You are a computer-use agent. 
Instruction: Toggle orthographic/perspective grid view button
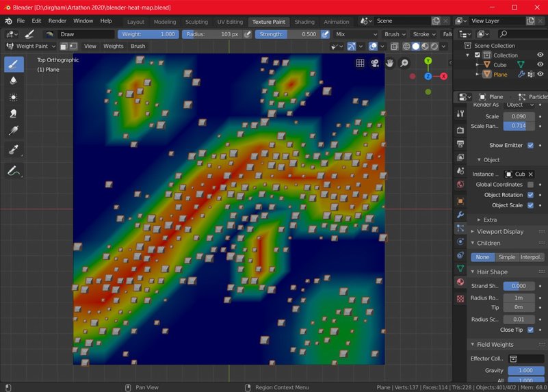tap(360, 63)
